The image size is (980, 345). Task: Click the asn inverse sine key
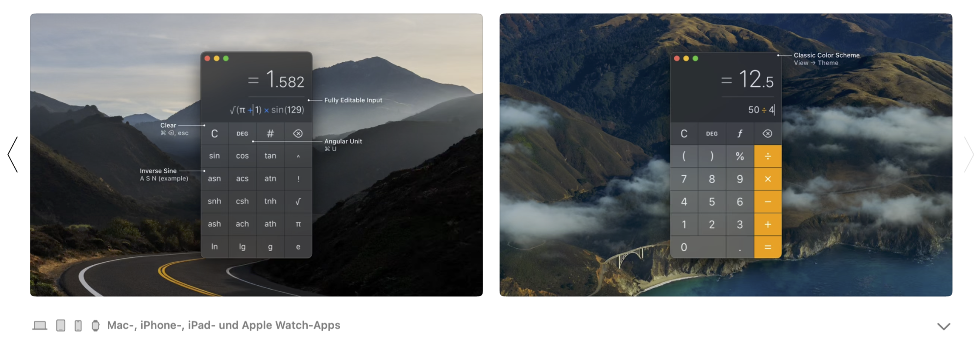[x=214, y=179]
